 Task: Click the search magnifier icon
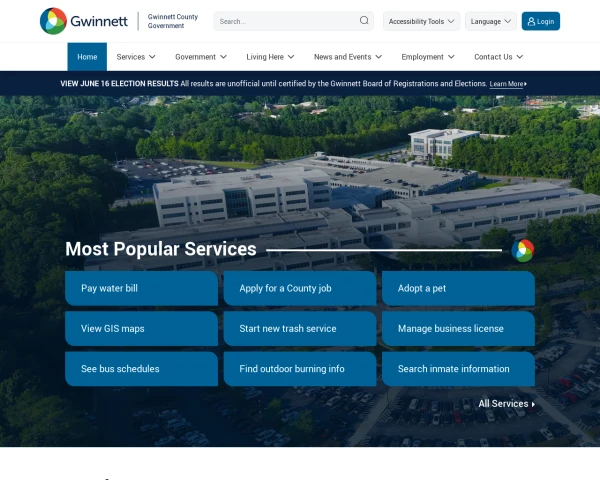point(364,21)
